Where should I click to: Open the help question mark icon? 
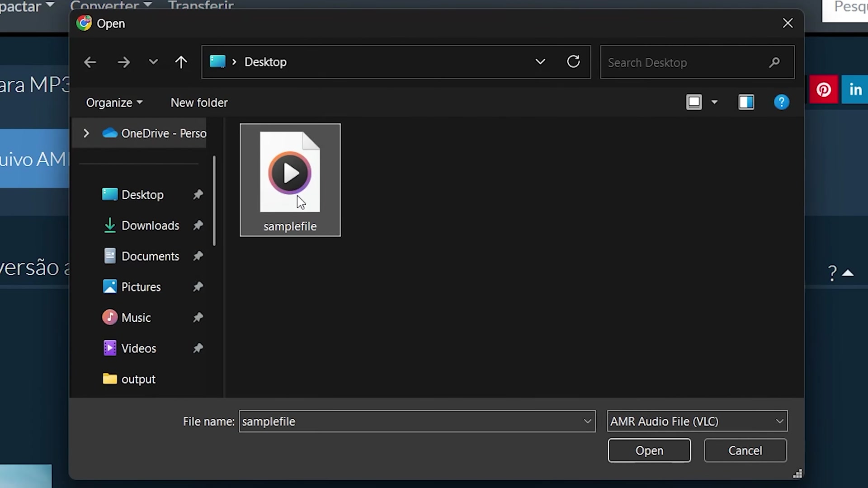tap(781, 102)
